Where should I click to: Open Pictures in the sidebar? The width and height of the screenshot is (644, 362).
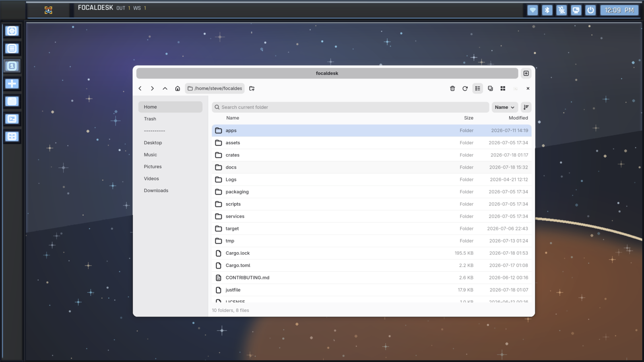click(170, 167)
